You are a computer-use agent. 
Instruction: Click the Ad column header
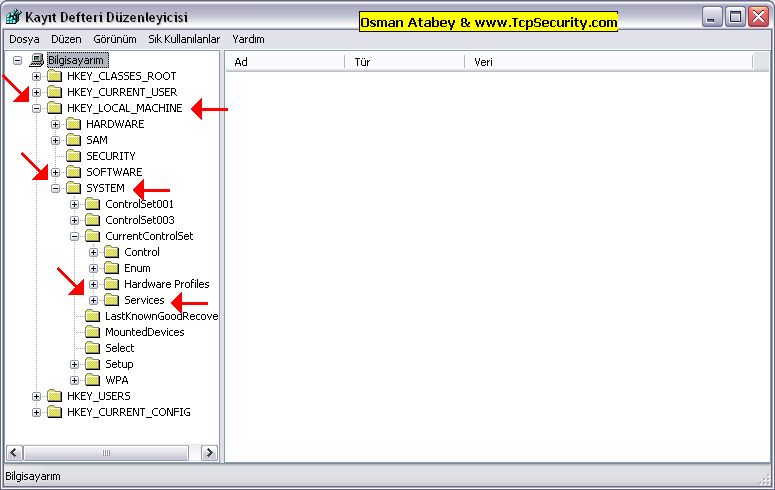tap(285, 62)
